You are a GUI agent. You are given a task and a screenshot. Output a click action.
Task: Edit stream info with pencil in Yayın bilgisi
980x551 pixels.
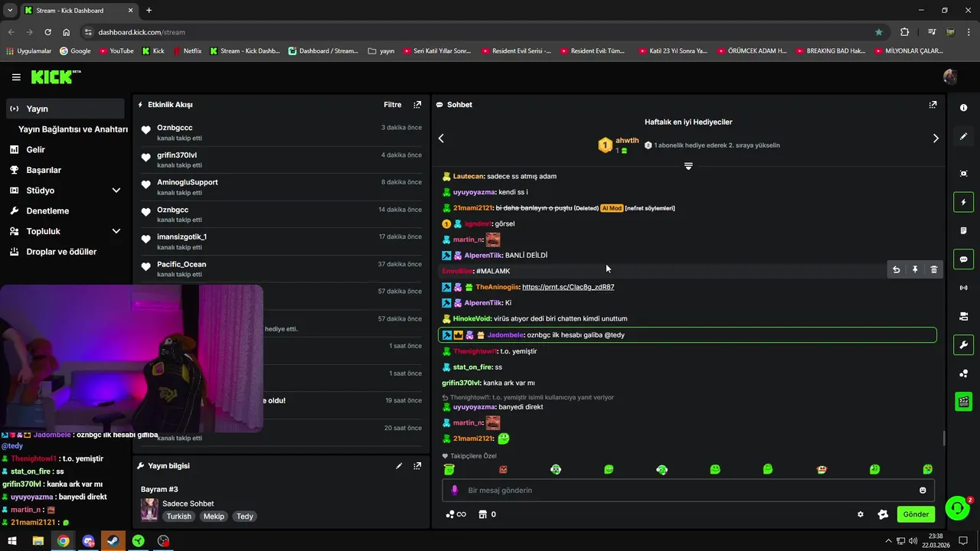pyautogui.click(x=399, y=465)
